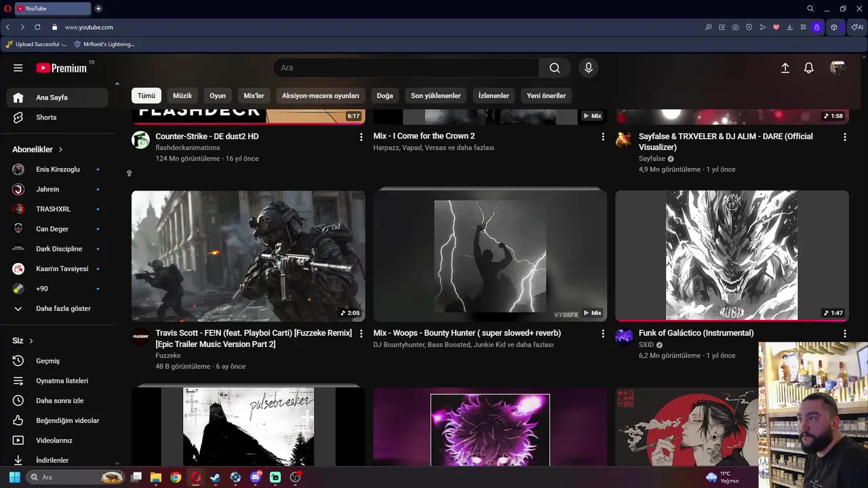Open options for Counter-Strike DE dust2 video
The image size is (868, 488).
(361, 137)
